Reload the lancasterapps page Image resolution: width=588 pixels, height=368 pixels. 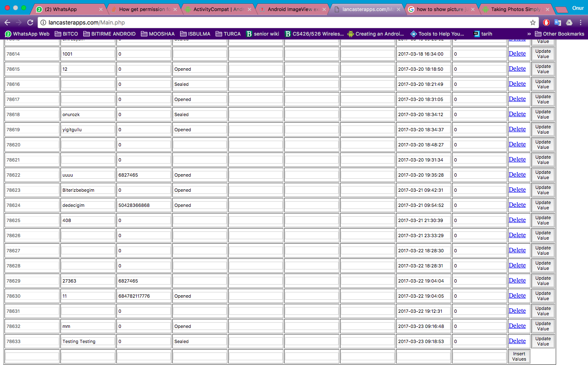30,22
